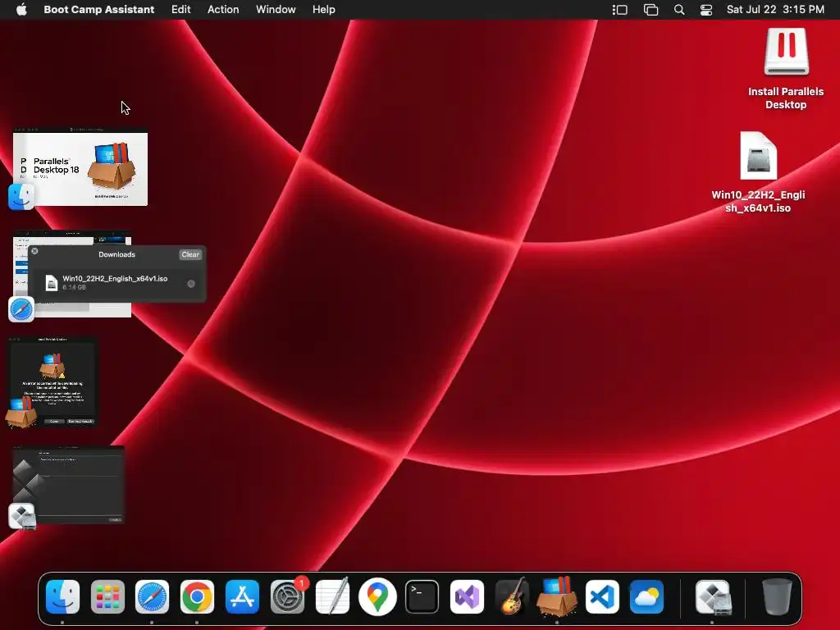Launch Visual Studio Code from Dock

(x=602, y=596)
